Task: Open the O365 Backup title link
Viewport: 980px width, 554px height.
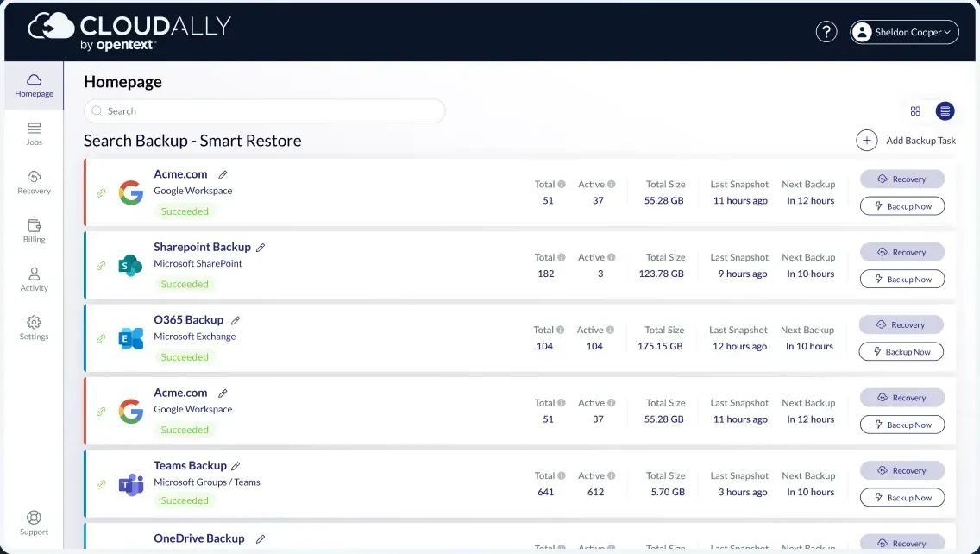Action: tap(188, 319)
